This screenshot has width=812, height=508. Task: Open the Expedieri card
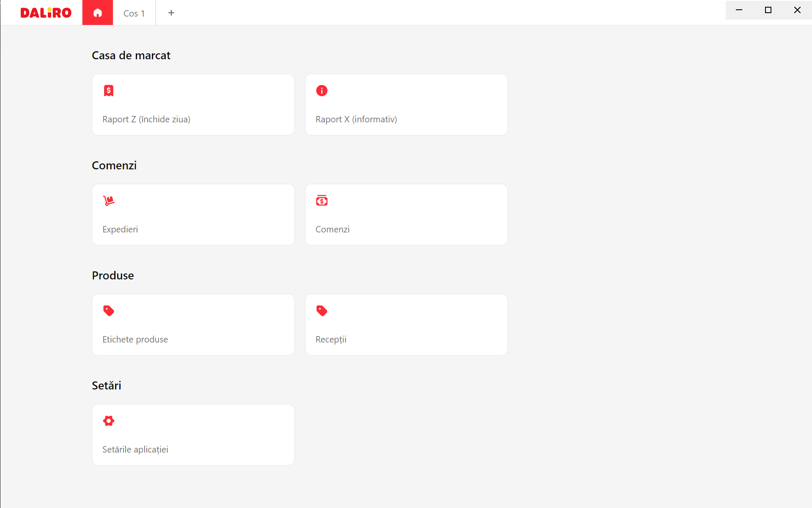[x=193, y=215]
